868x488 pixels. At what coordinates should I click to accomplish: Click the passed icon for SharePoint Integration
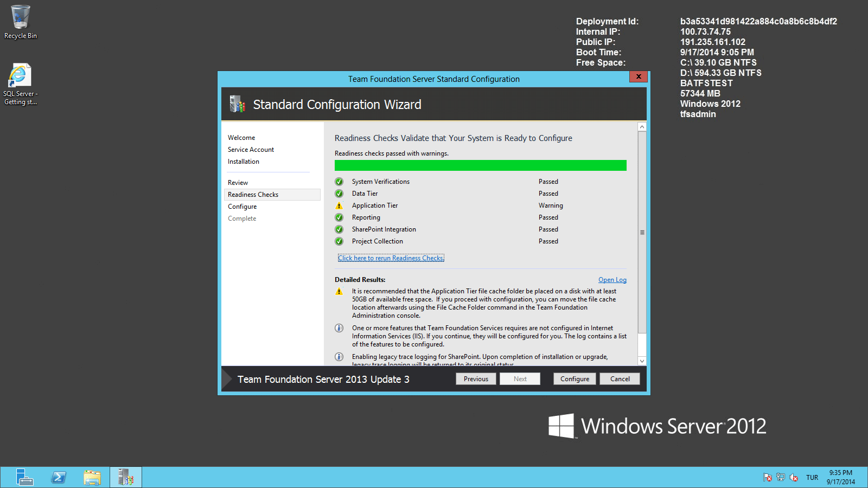(339, 229)
